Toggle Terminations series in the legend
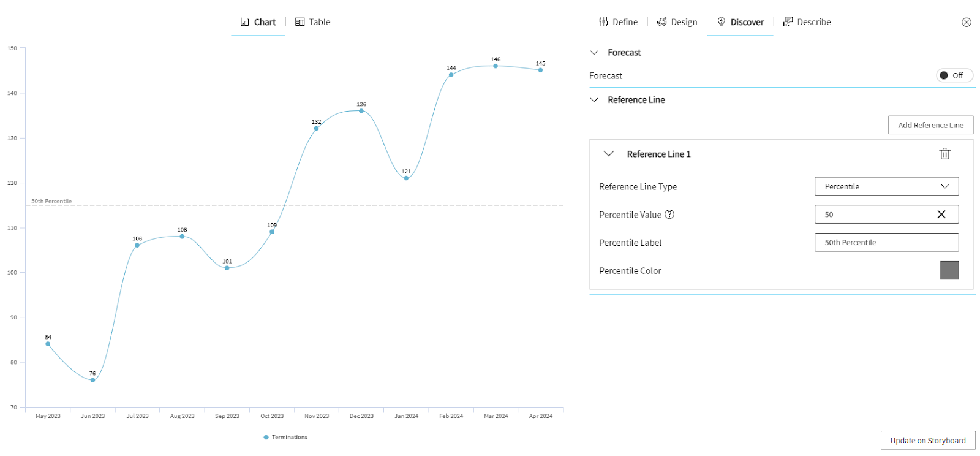 click(x=285, y=437)
